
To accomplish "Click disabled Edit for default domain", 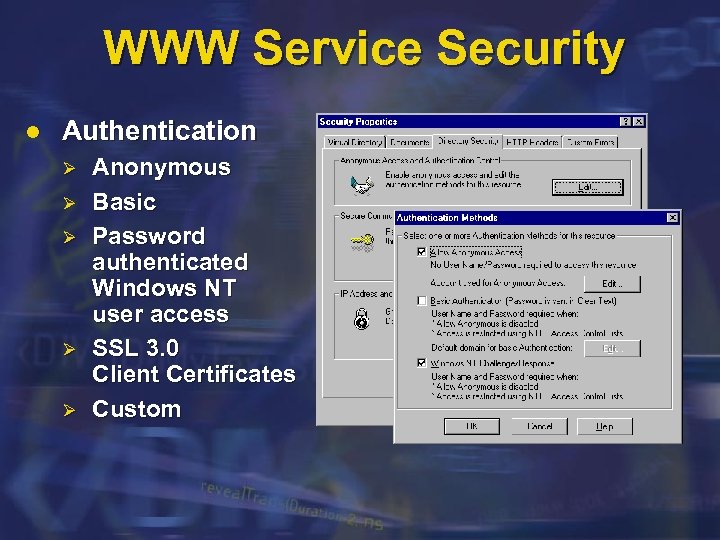I will coord(612,349).
